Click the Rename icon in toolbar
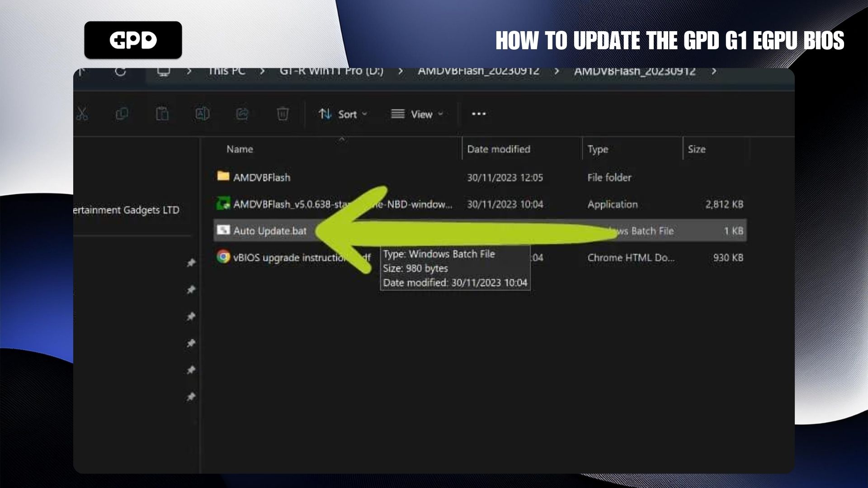 tap(202, 114)
